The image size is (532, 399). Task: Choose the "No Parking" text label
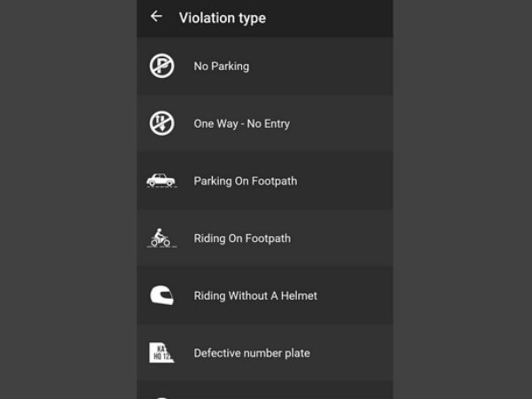click(x=222, y=66)
